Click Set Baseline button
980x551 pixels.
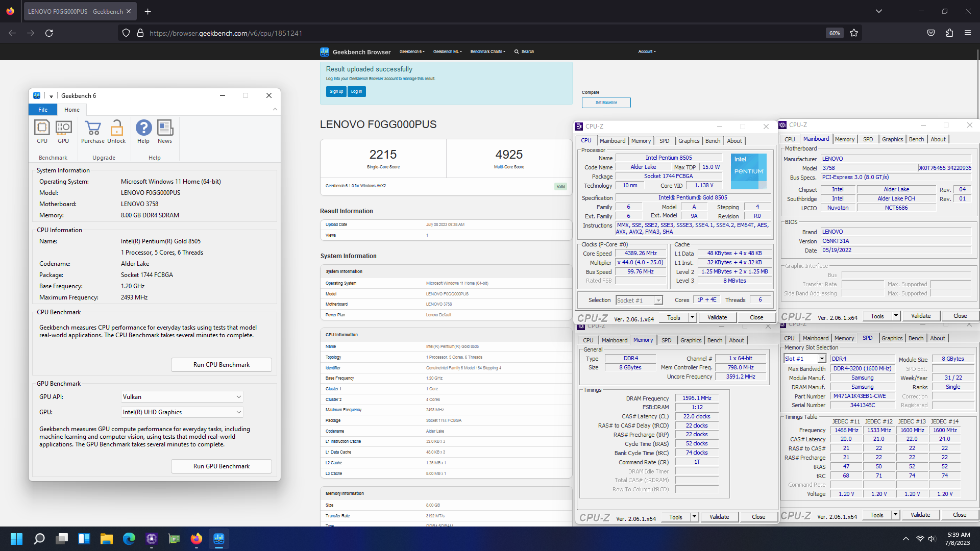pyautogui.click(x=606, y=103)
